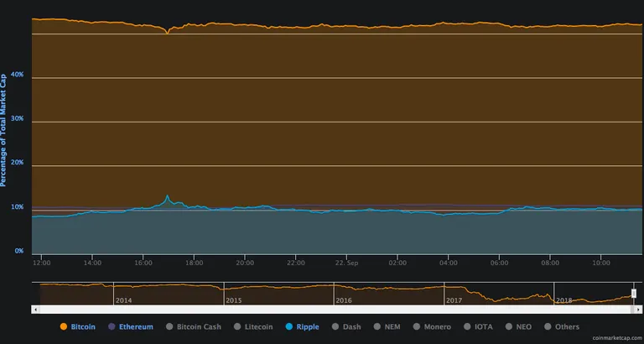The width and height of the screenshot is (644, 344).
Task: Click the navigator left scroll arrow
Action: pyautogui.click(x=35, y=309)
